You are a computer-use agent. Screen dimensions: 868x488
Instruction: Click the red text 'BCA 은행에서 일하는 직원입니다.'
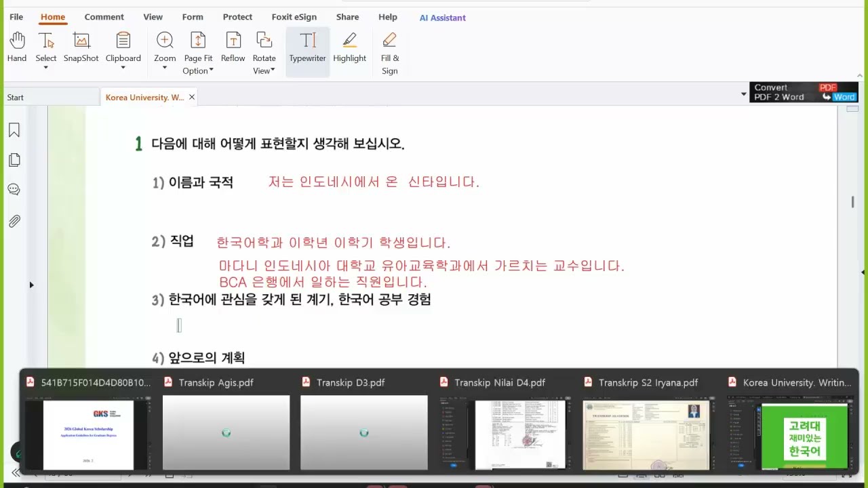point(323,282)
